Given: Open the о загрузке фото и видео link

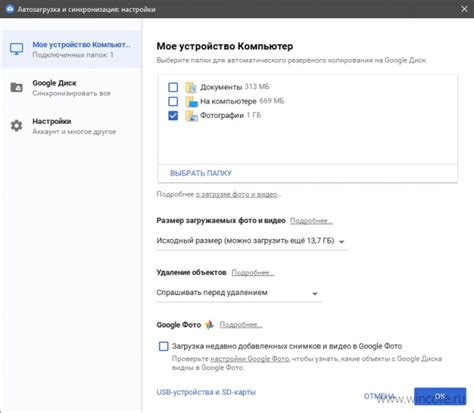Looking at the screenshot, I should [x=237, y=194].
